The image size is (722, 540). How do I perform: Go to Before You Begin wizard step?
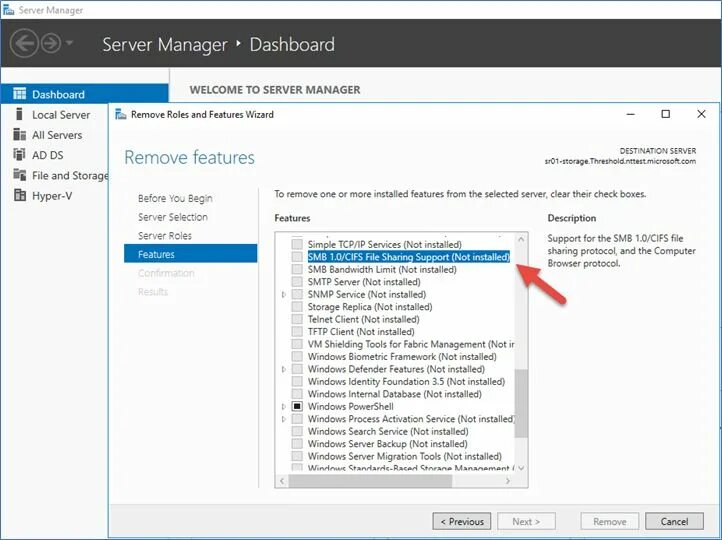coord(175,198)
